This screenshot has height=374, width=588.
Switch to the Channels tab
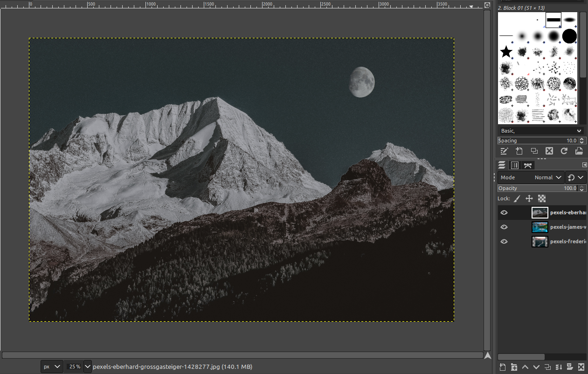tap(515, 165)
